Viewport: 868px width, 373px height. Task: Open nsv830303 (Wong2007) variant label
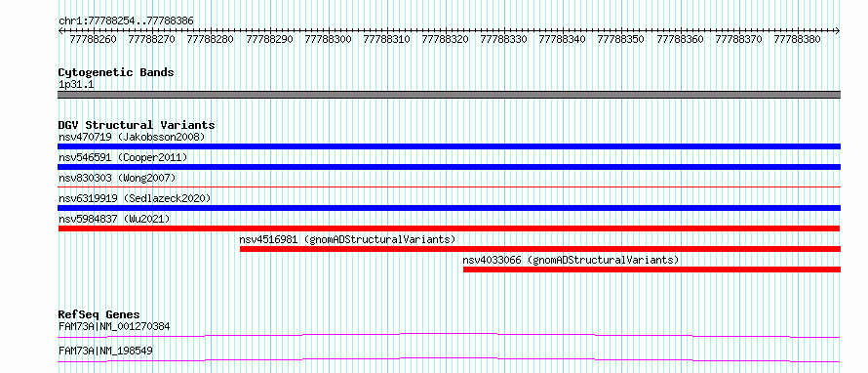[x=117, y=178]
